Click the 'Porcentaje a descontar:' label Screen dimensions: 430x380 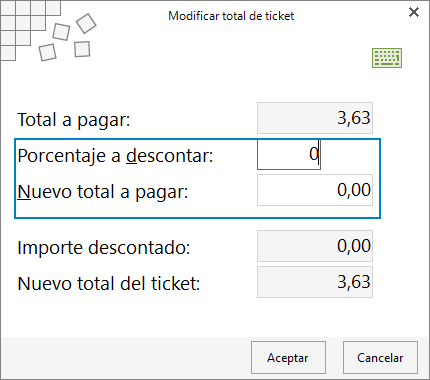click(115, 156)
